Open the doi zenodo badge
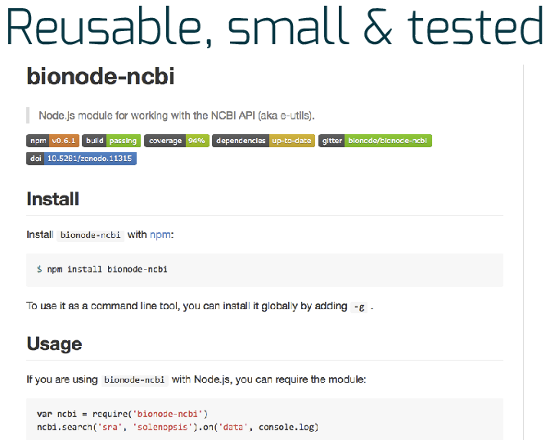This screenshot has width=550, height=440. tap(81, 159)
